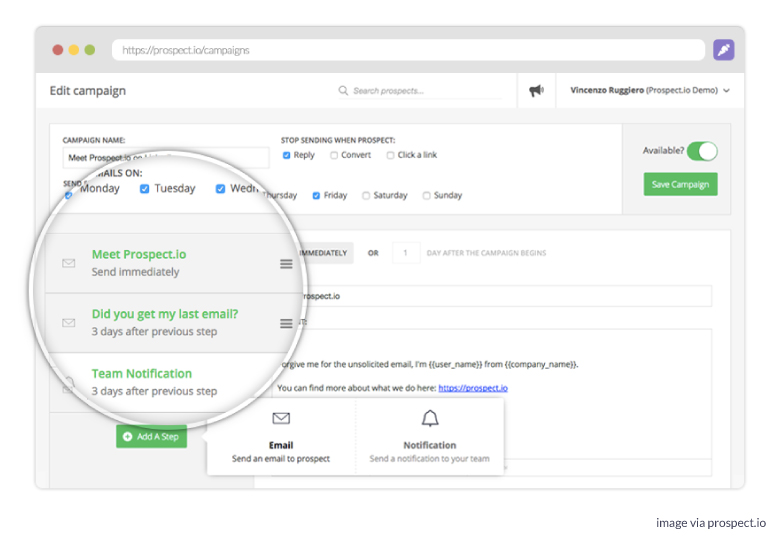Uncheck the Tuesday checkbox
780x541 pixels.
(x=144, y=189)
